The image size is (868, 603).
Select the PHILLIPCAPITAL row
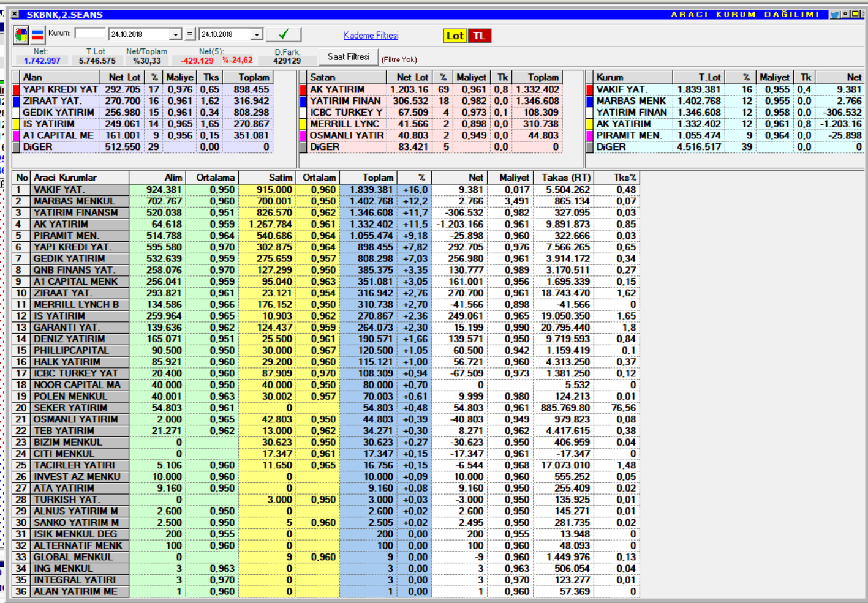click(x=326, y=350)
